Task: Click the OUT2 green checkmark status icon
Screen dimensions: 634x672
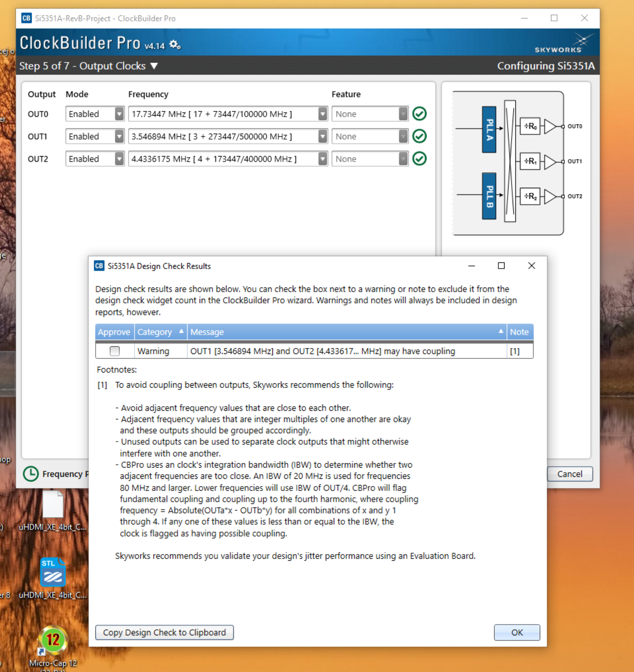Action: [419, 159]
